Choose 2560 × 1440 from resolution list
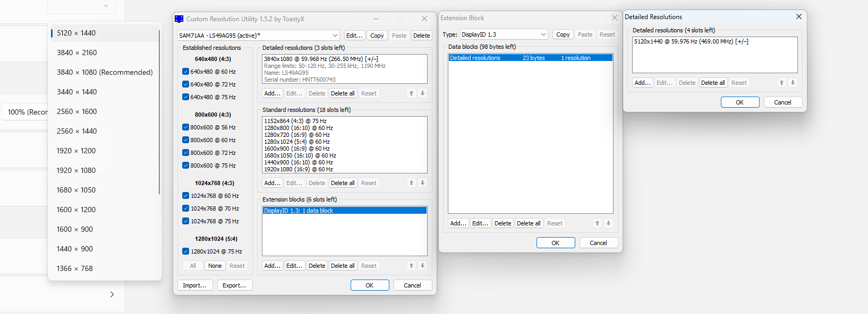 pos(77,131)
